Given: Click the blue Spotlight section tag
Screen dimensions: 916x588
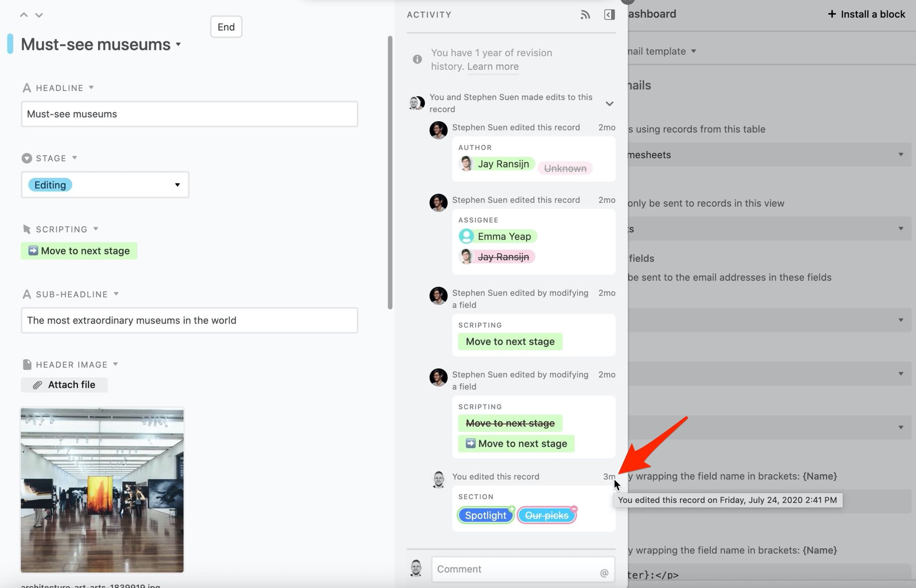Looking at the screenshot, I should 485,515.
